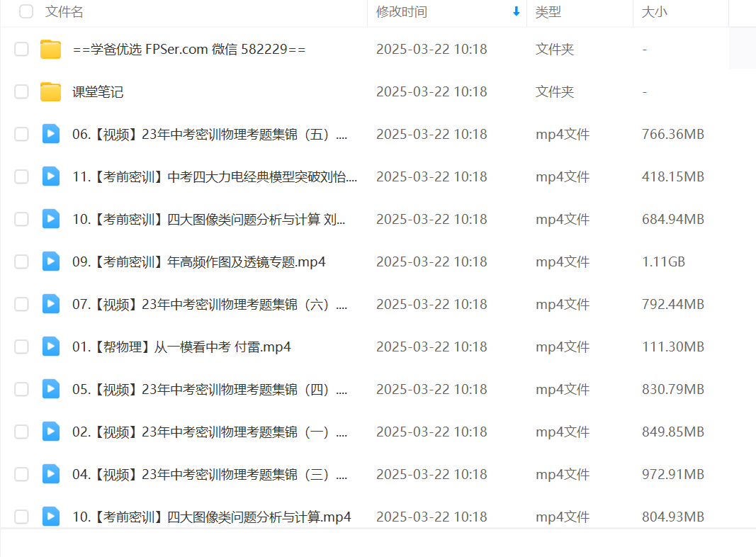The height and width of the screenshot is (557, 756).
Task: Open file 07.【视频】23年中考密训物理考题集锦（六）
Action: (210, 304)
